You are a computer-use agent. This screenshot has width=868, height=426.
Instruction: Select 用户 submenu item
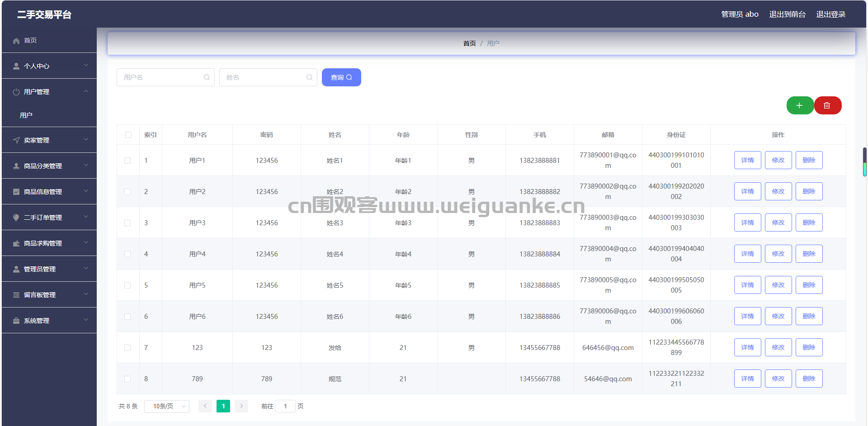(x=49, y=115)
